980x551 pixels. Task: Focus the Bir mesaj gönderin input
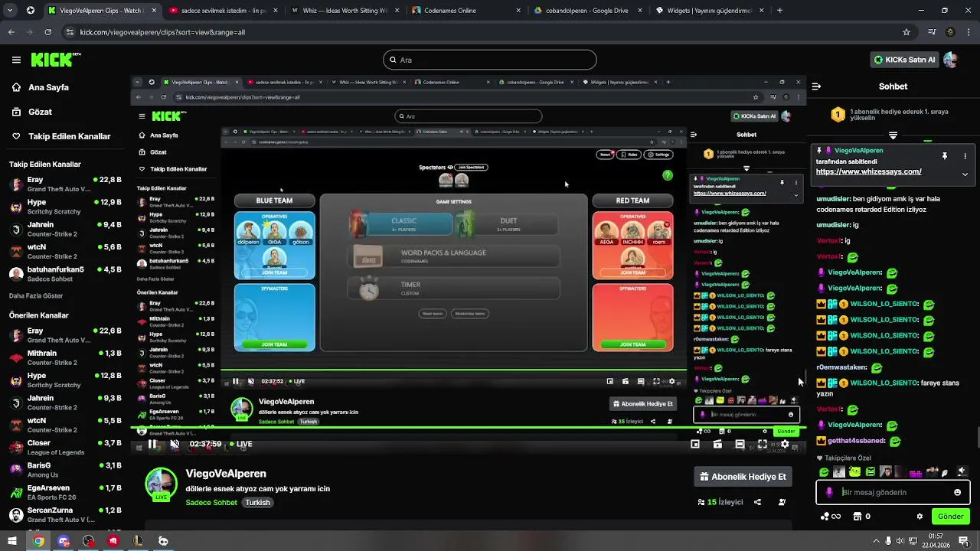coord(893,492)
